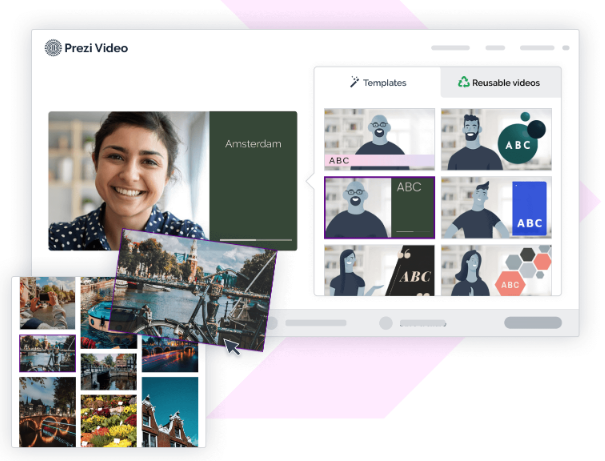Image resolution: width=605 pixels, height=461 pixels.
Task: Select the person photographing canal photo
Action: [47, 303]
